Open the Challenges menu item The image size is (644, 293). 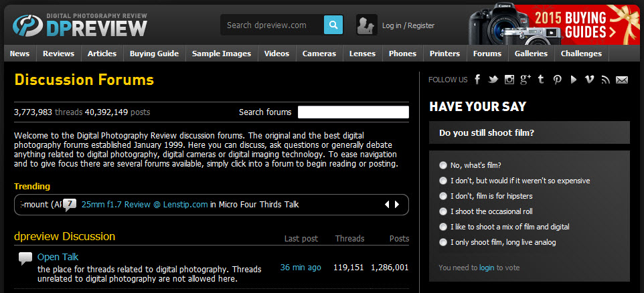pyautogui.click(x=581, y=54)
